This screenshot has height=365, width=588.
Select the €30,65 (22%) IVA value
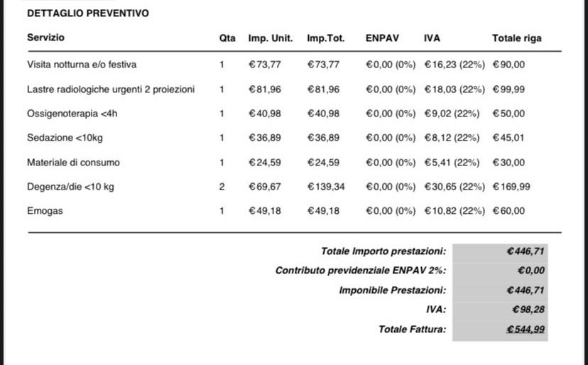[x=454, y=187]
